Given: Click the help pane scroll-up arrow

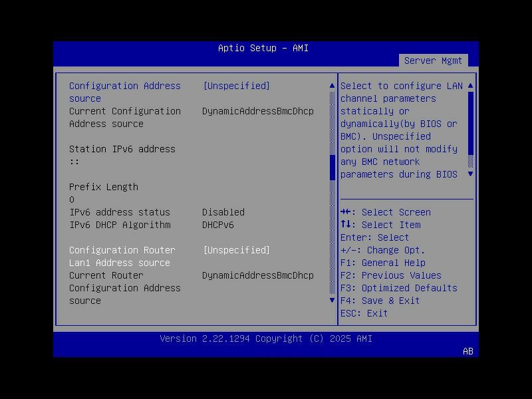Looking at the screenshot, I should coord(469,85).
